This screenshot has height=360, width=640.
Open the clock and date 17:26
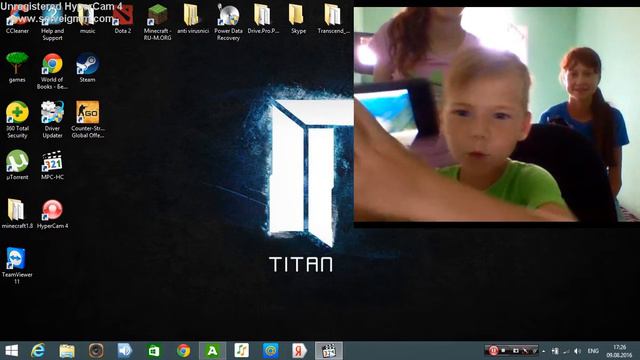pyautogui.click(x=619, y=351)
